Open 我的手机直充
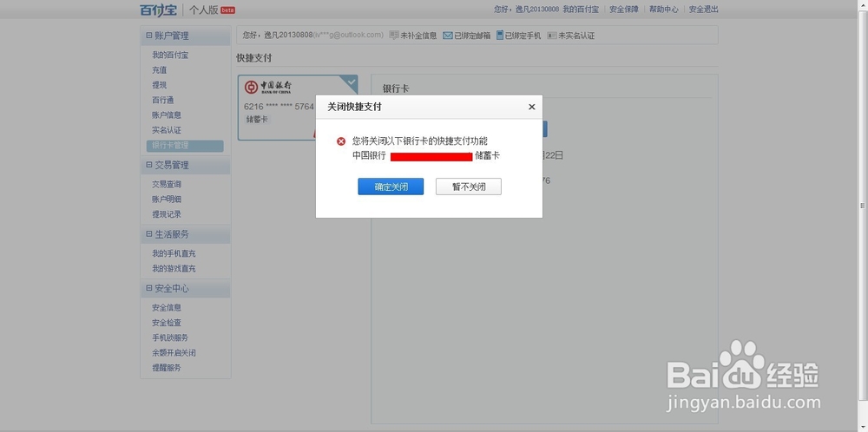Viewport: 868px width, 432px height. tap(174, 253)
